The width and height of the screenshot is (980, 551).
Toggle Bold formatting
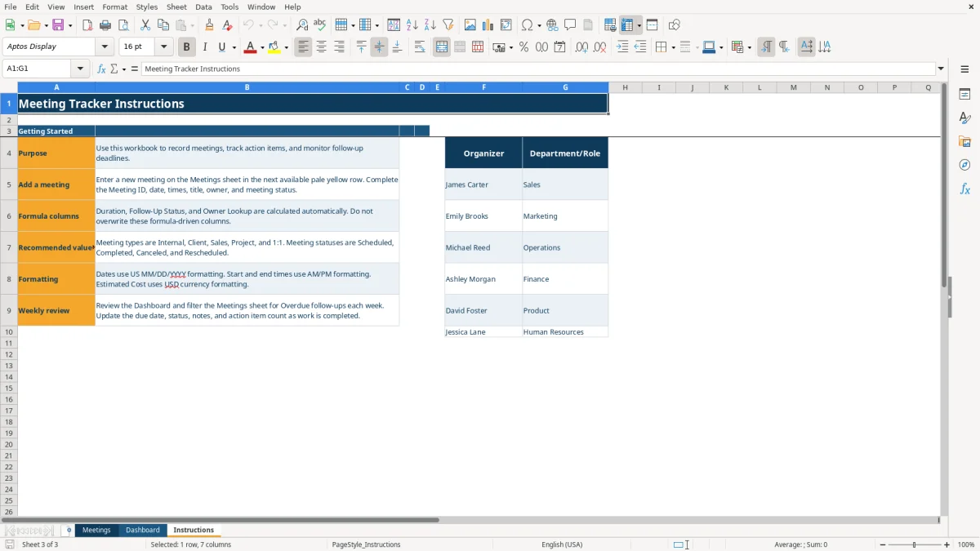(187, 47)
